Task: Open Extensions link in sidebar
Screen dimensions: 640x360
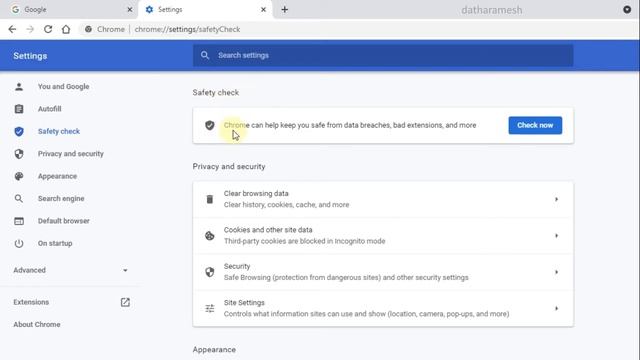Action: (x=31, y=302)
